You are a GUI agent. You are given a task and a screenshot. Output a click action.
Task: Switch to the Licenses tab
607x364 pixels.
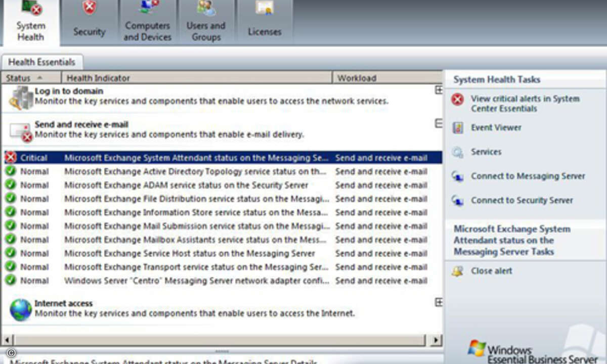[265, 23]
